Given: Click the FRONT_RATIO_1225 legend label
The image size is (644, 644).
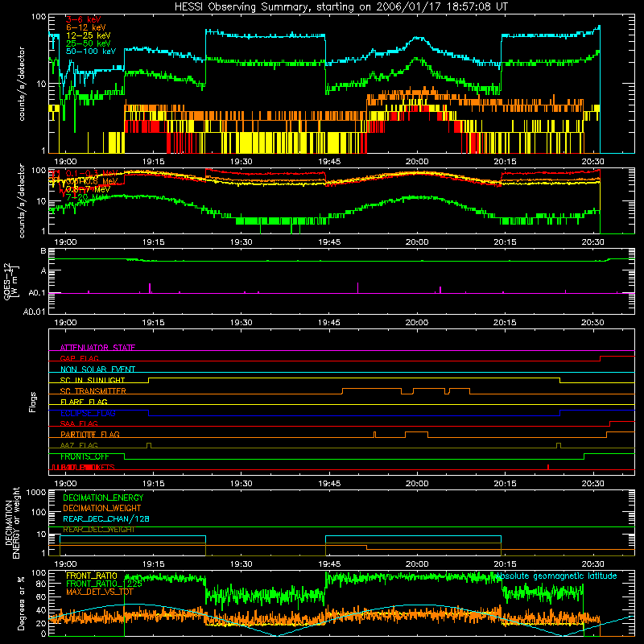Looking at the screenshot, I should (x=104, y=584).
